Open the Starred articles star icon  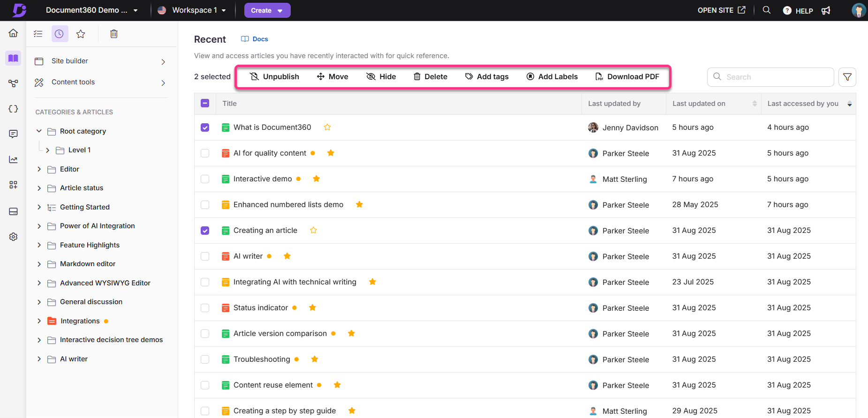click(81, 34)
